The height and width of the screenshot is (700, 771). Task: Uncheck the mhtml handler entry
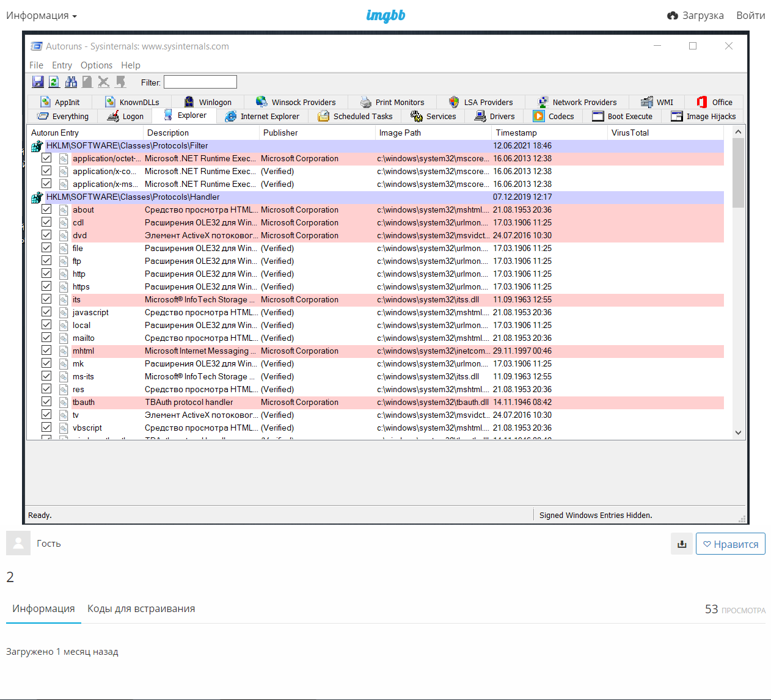46,350
